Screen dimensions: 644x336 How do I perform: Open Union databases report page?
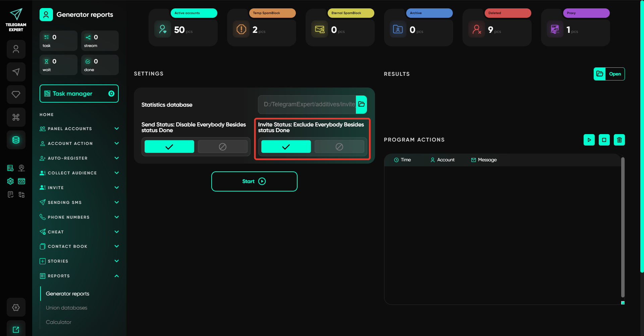click(66, 308)
